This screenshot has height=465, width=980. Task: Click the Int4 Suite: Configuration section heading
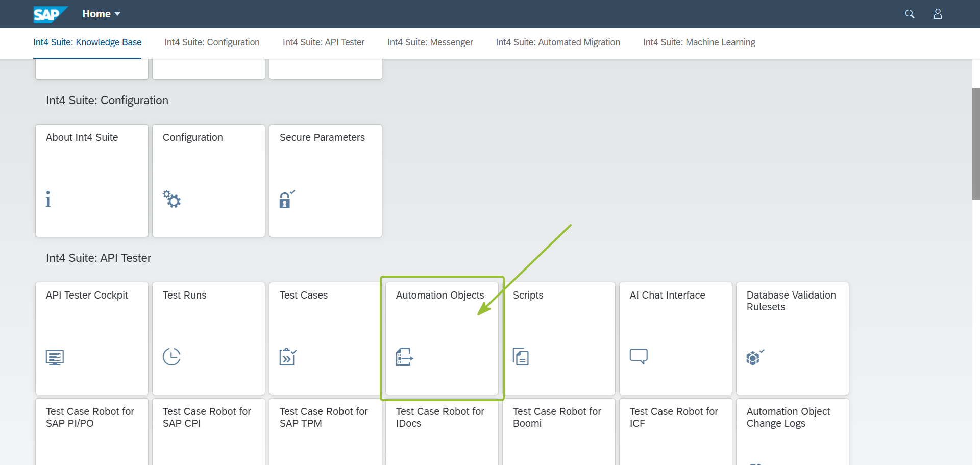point(107,100)
